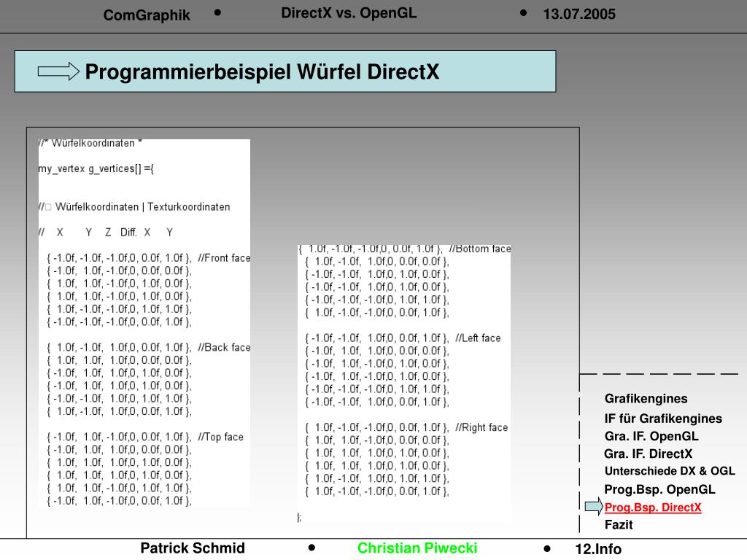Click the //Top face comment
This screenshot has width=747, height=560.
220,437
